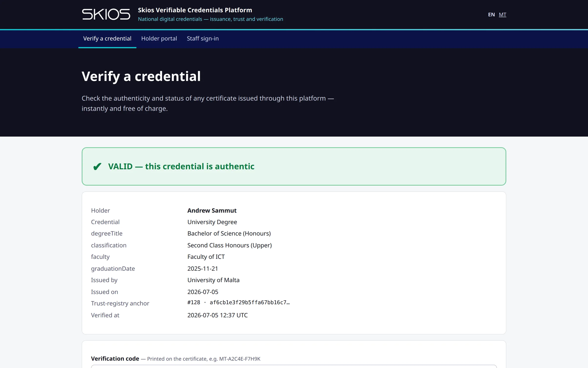Select issuer 'University of Malta'

click(x=213, y=280)
